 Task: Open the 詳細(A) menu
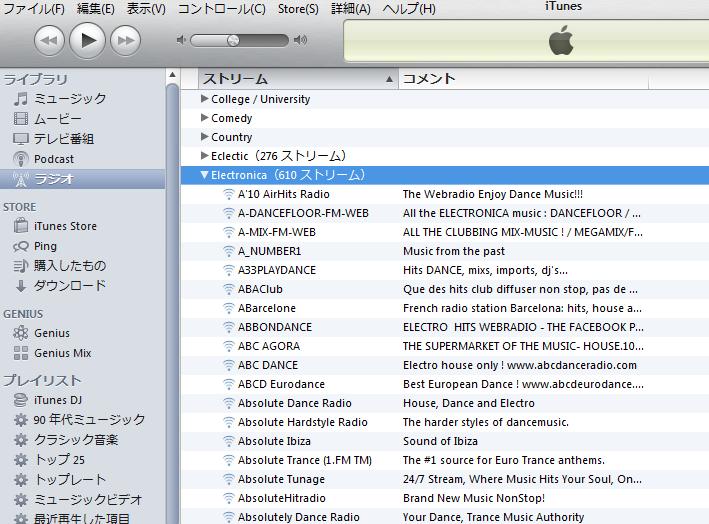[351, 9]
